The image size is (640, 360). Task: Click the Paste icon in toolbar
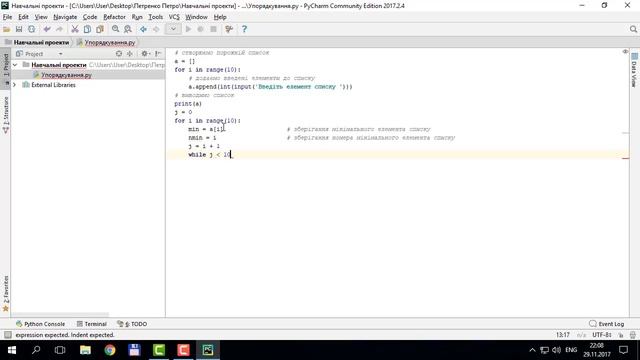tap(100, 29)
